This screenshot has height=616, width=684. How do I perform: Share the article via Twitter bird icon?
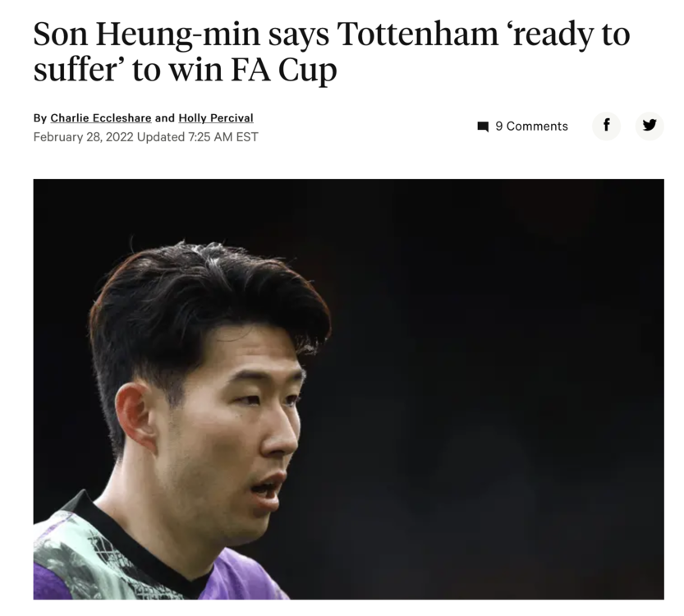649,126
